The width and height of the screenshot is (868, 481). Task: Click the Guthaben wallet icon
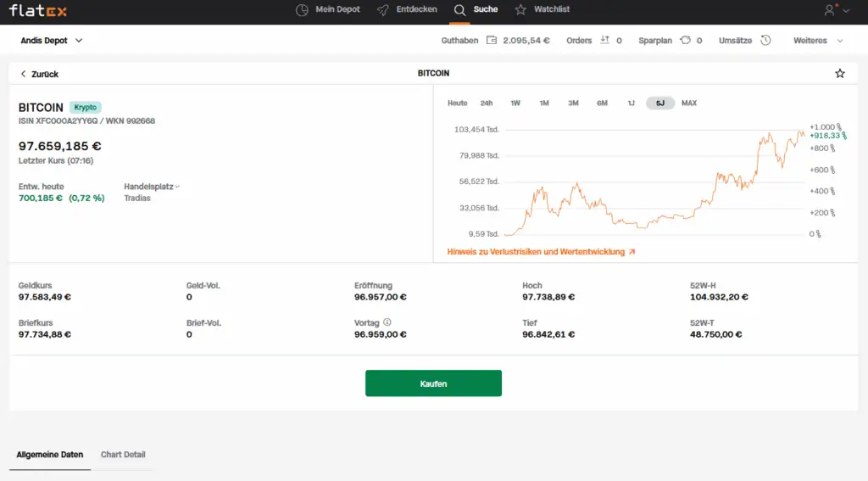(x=492, y=40)
